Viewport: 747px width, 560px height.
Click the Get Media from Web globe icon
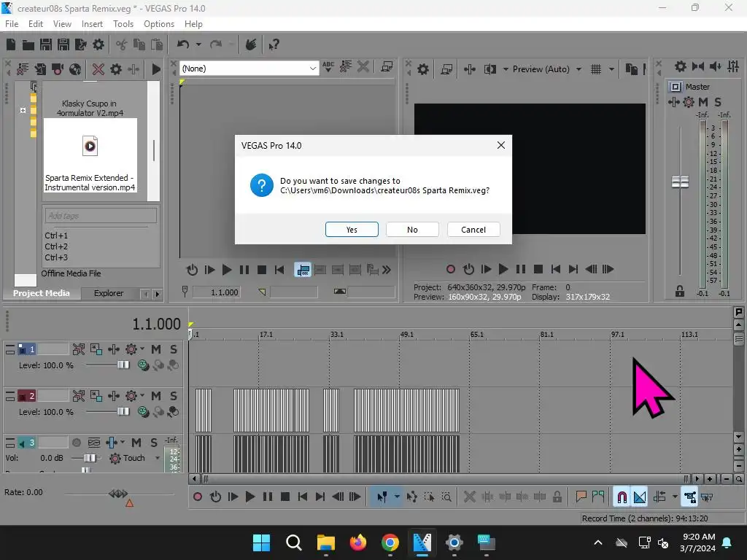[x=75, y=69]
